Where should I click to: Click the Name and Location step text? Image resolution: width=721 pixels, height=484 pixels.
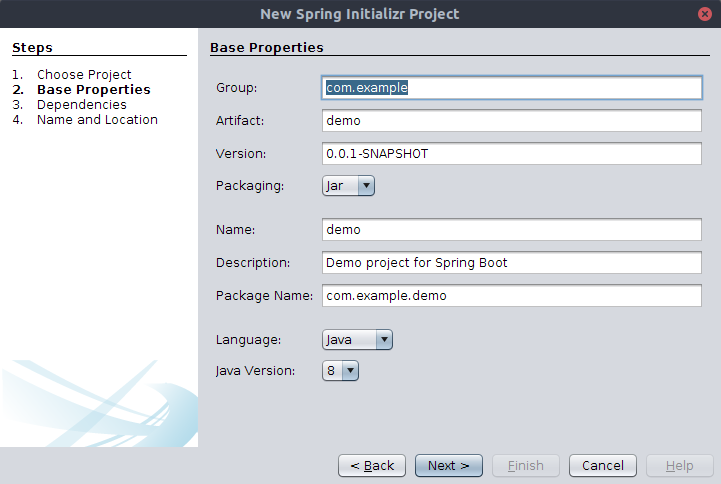tap(97, 120)
